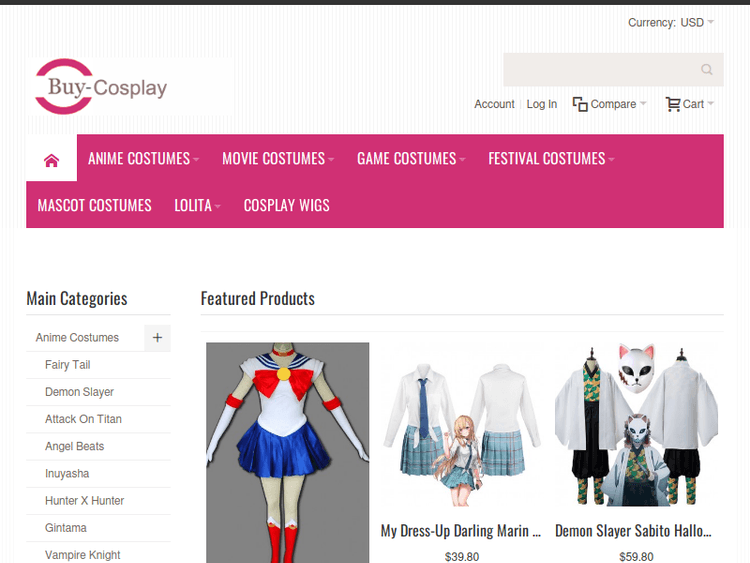Expand the Cart dropdown arrow

click(710, 103)
